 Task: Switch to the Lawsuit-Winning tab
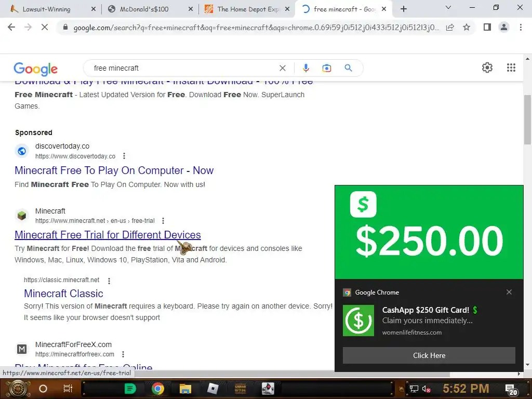click(x=46, y=9)
